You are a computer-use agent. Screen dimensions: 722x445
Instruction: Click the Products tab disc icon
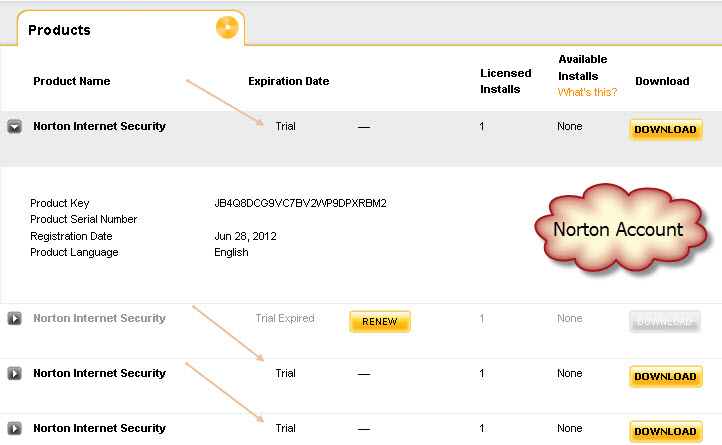coord(227,27)
